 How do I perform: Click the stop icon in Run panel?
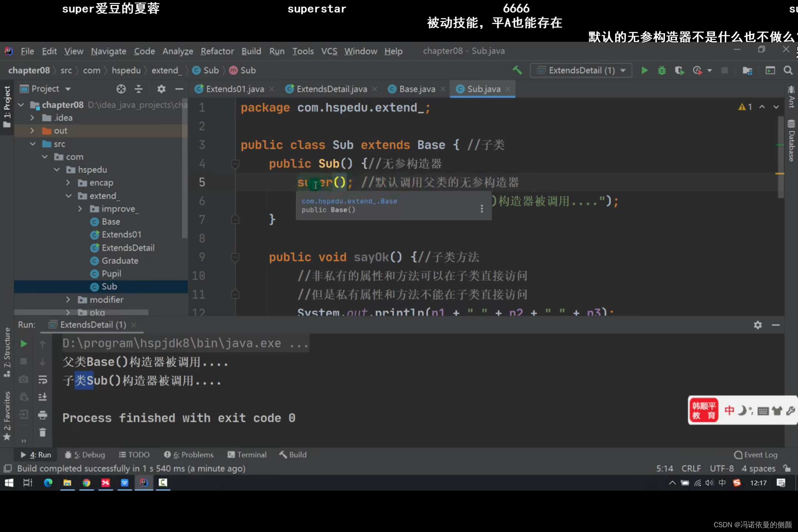point(24,361)
